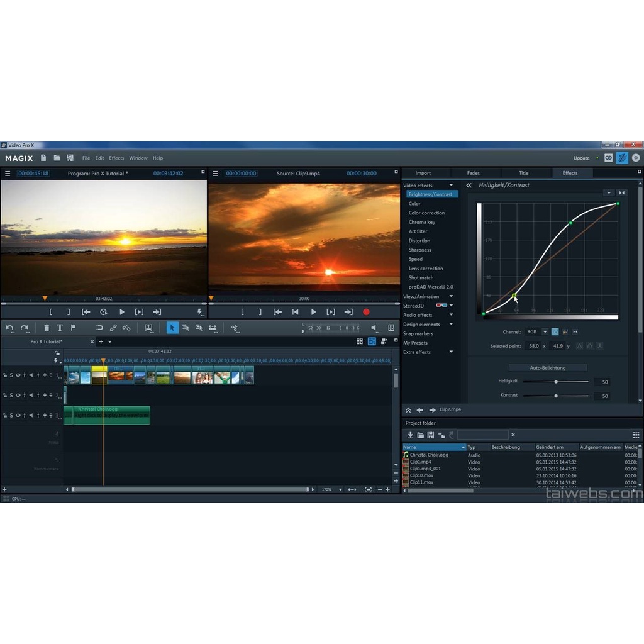Toggle the eye visibility icon on track 1
Viewport: 644px width, 644px height.
(18, 375)
